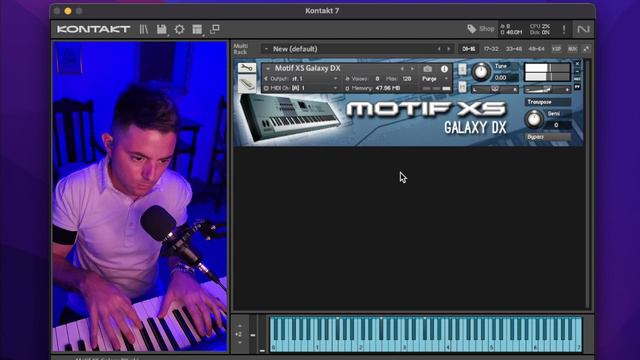Click the mod wheel strip
The image size is (640, 360).
pos(262,334)
